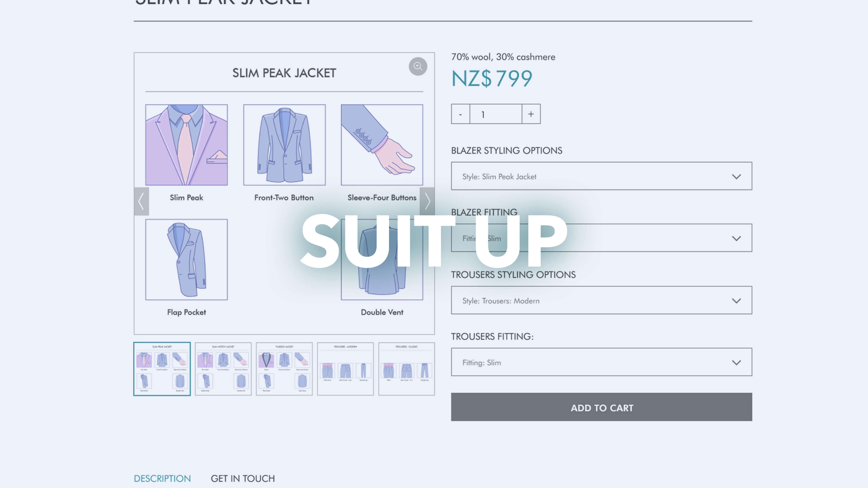Image resolution: width=868 pixels, height=488 pixels.
Task: Open the Blazer Styling Options dropdown
Action: tap(601, 176)
